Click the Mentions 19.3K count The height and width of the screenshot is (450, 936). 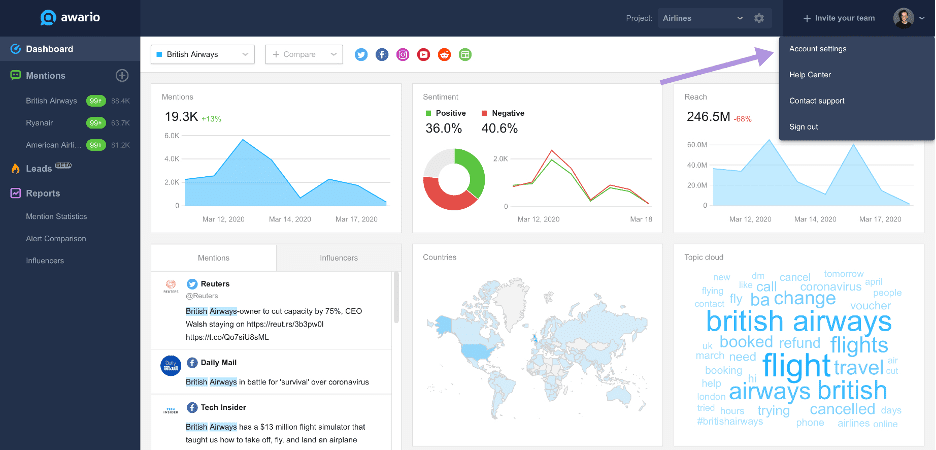[x=181, y=117]
